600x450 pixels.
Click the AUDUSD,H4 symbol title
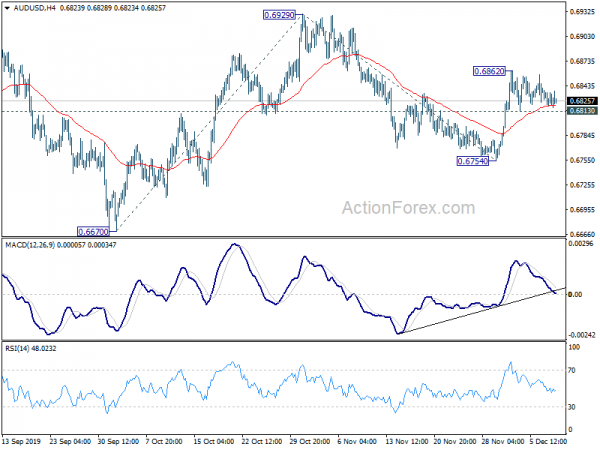pos(34,8)
